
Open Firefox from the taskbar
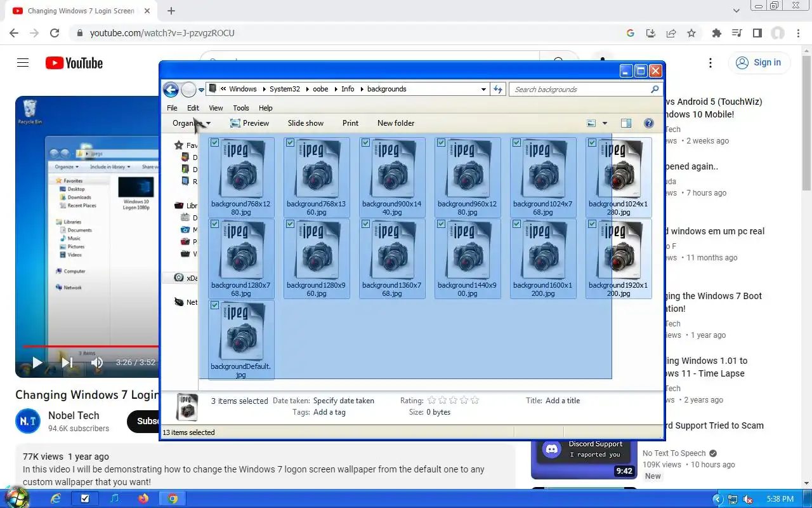click(x=143, y=498)
